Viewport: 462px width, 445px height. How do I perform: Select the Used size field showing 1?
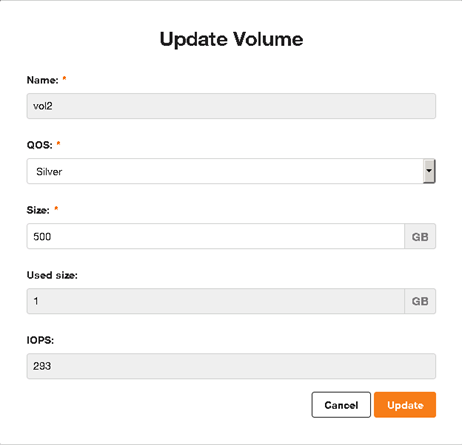pos(216,301)
